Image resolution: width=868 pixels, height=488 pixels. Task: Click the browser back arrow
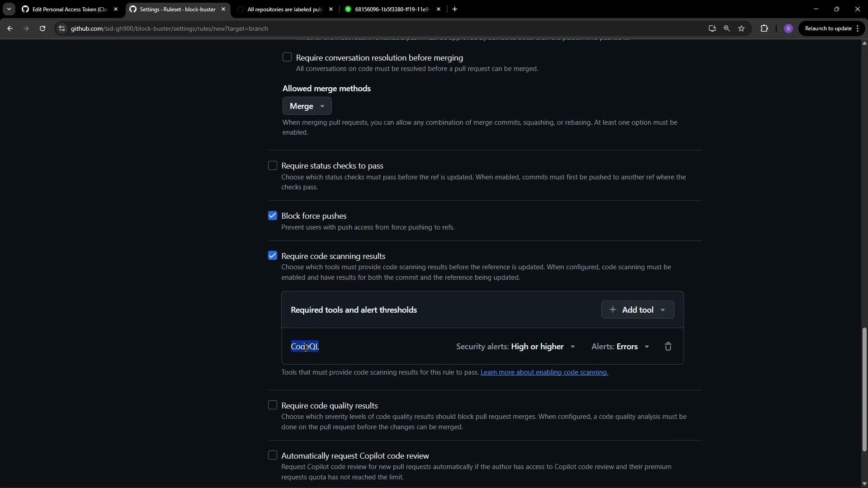10,28
